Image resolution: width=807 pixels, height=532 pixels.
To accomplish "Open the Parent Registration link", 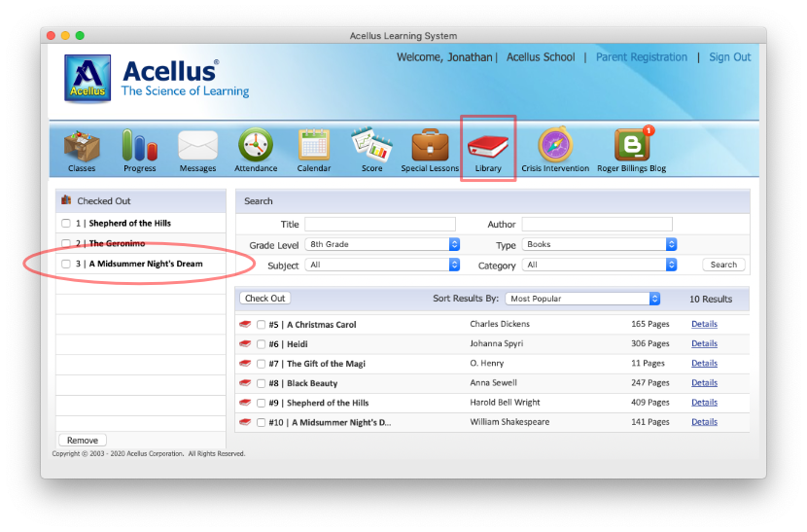I will click(x=642, y=57).
